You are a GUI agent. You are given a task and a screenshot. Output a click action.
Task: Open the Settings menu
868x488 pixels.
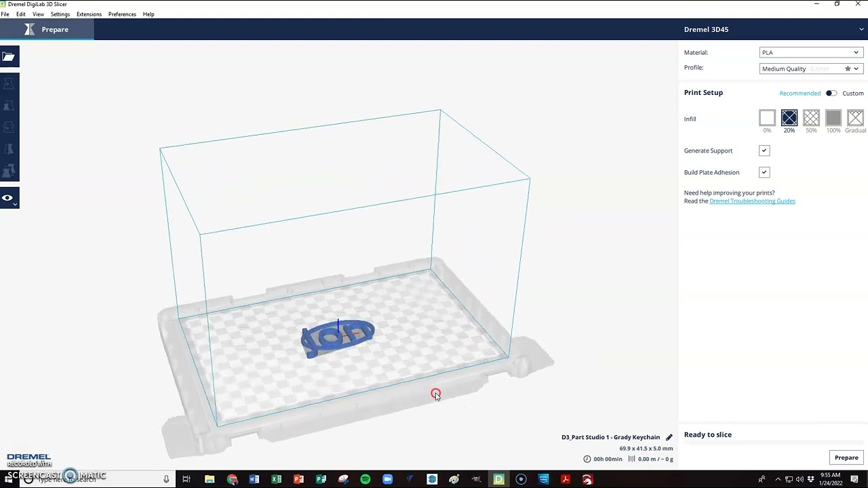tap(60, 14)
